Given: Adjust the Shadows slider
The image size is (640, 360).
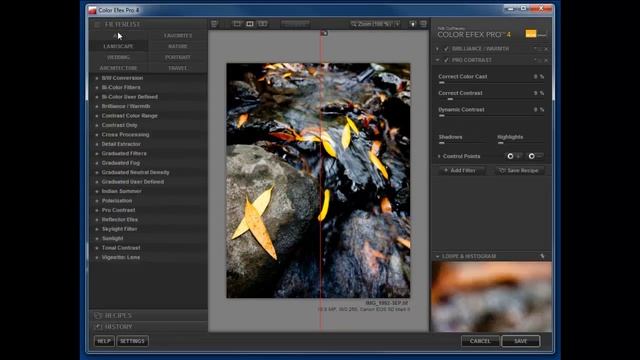Looking at the screenshot, I should 462,143.
